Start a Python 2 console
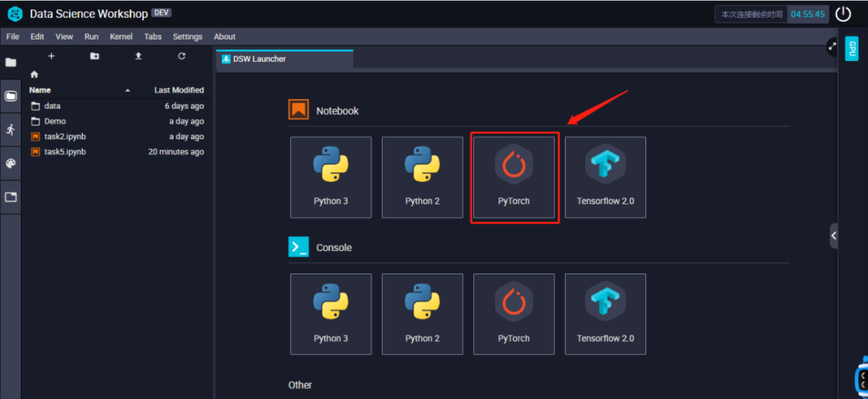Image resolution: width=868 pixels, height=399 pixels. [x=423, y=315]
